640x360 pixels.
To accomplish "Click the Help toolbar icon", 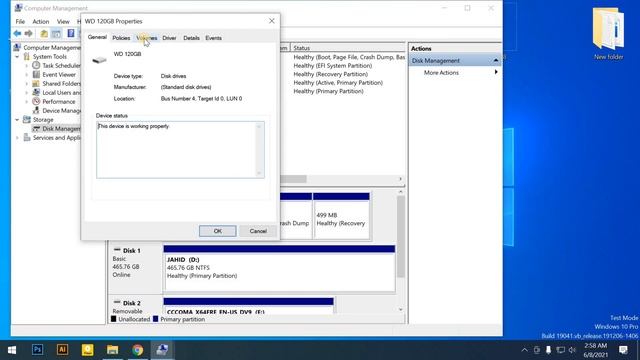I will tap(71, 33).
